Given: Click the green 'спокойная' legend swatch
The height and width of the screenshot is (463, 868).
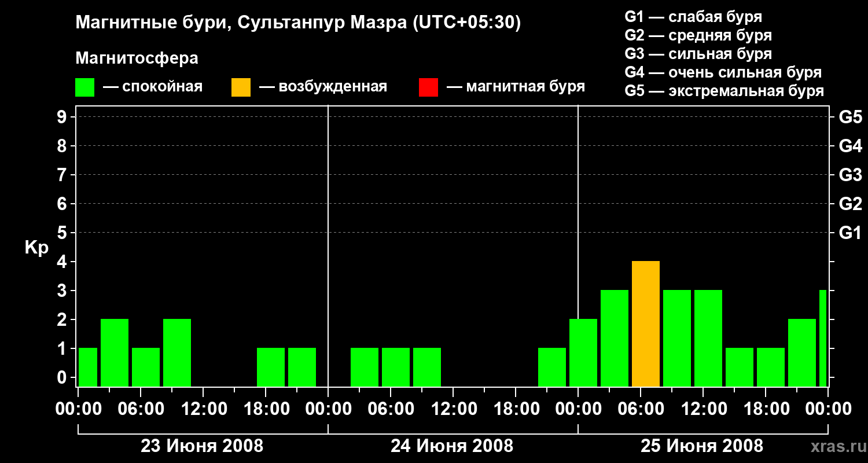Looking at the screenshot, I should 85,87.
